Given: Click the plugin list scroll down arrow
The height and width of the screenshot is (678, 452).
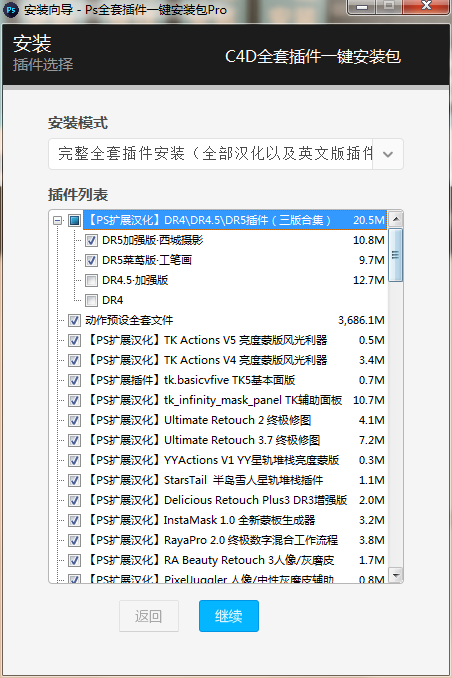Looking at the screenshot, I should (396, 575).
